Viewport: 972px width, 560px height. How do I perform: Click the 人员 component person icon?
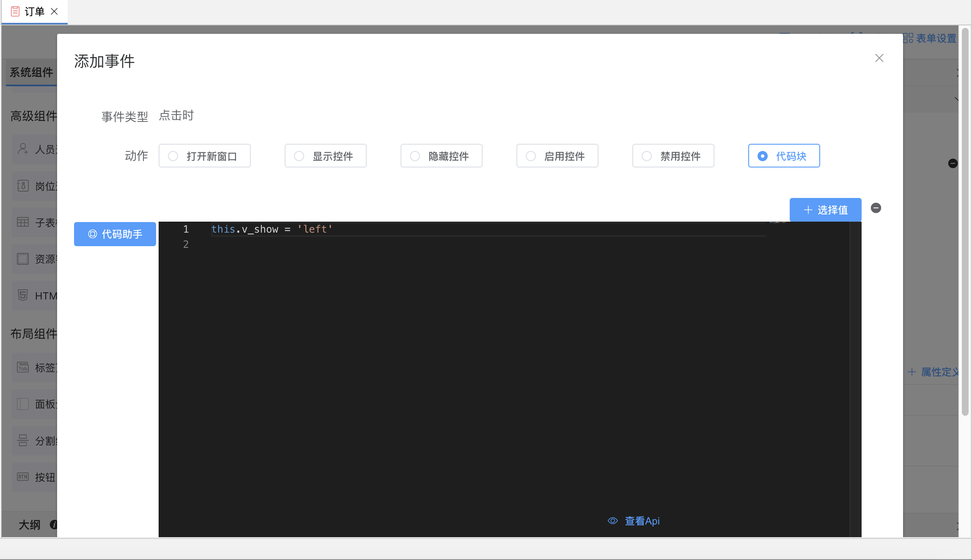pyautogui.click(x=23, y=149)
